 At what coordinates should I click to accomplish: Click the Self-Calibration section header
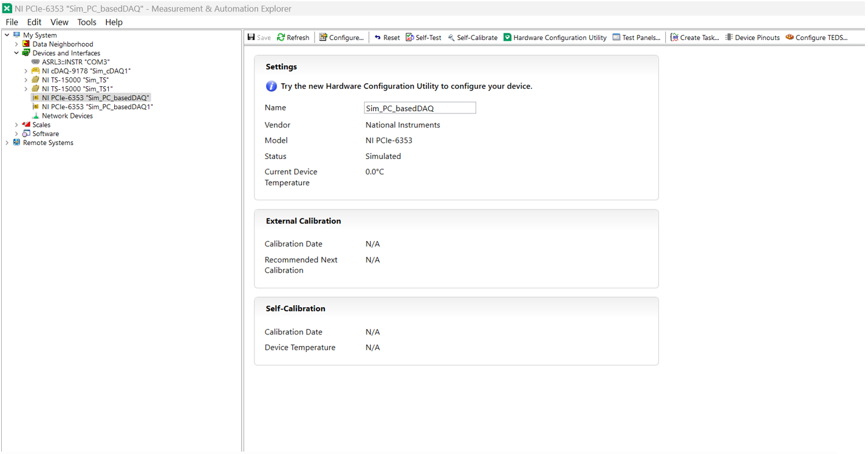point(295,308)
